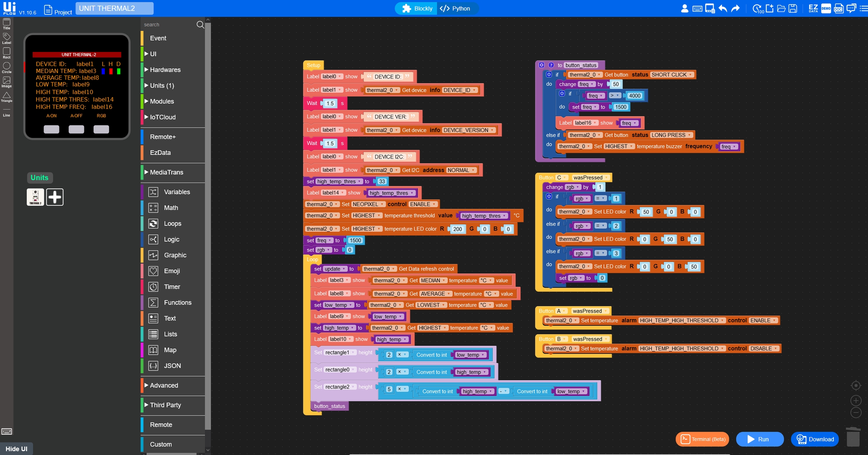This screenshot has height=455, width=868.
Task: Switch to Blockly mode
Action: [x=417, y=8]
